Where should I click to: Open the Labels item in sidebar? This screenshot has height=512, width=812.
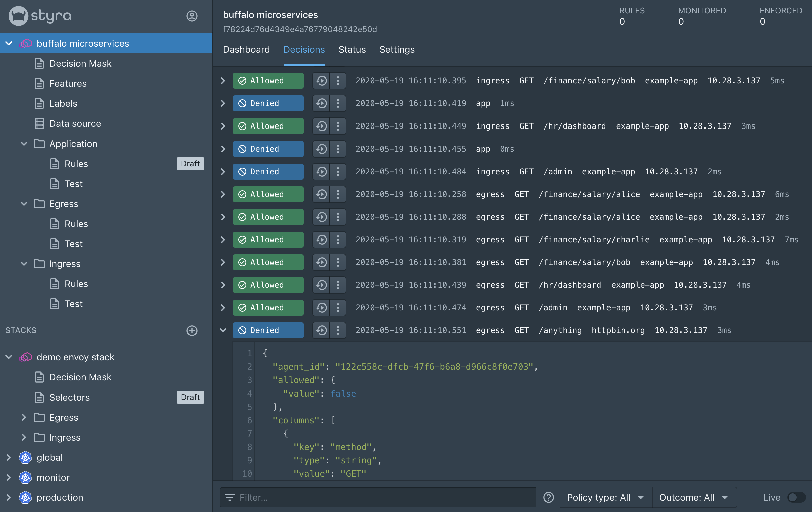click(x=63, y=103)
